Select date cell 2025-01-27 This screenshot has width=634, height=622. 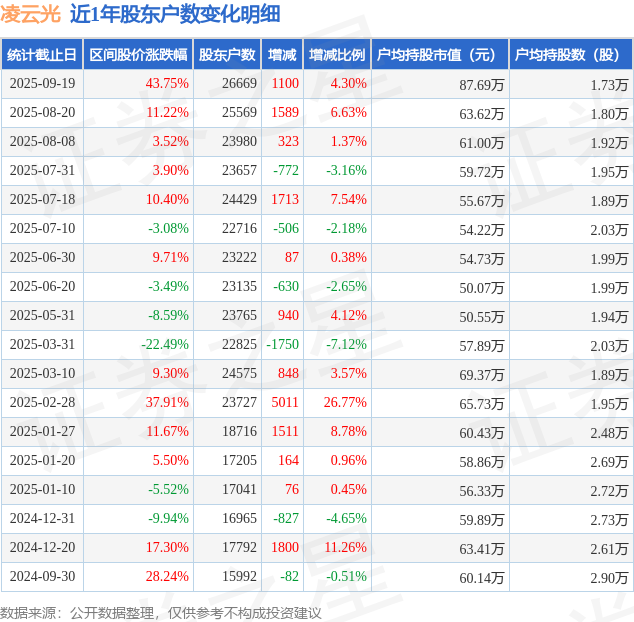point(42,432)
